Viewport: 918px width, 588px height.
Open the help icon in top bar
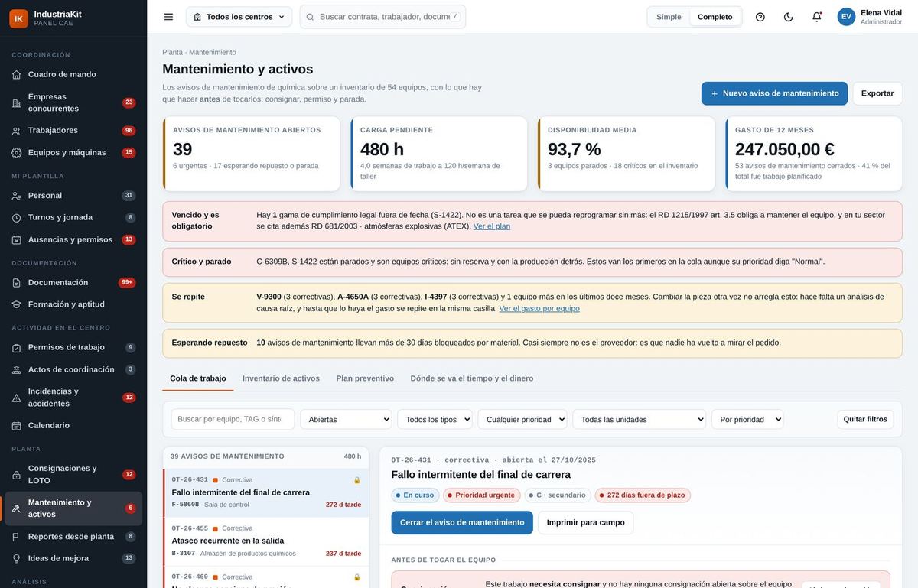(760, 17)
